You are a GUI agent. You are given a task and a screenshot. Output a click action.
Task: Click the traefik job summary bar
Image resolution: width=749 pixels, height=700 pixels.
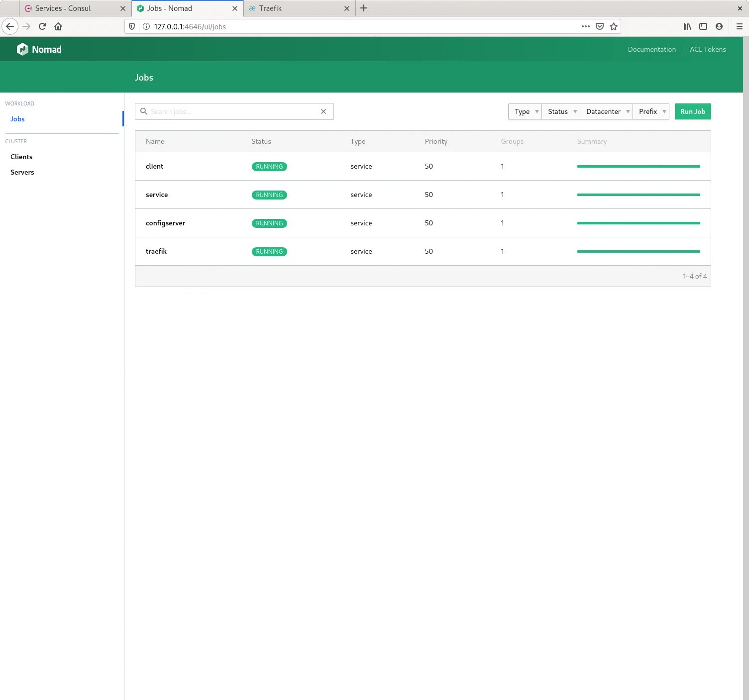pos(639,251)
